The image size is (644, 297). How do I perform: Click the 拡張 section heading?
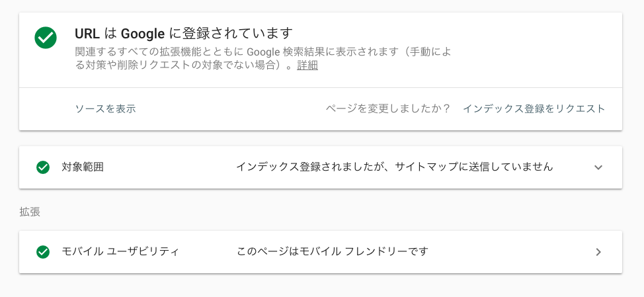[x=30, y=212]
